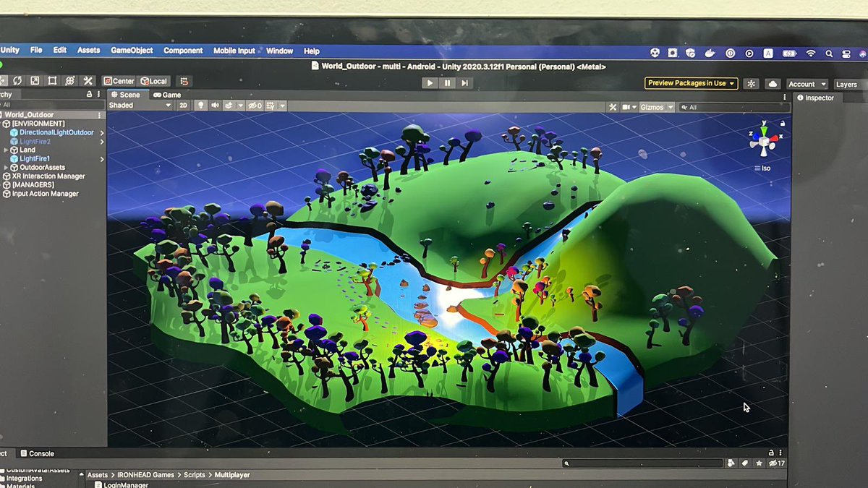Open scene effects dropdown arrow
Viewport: 868px width, 488px height.
point(240,106)
